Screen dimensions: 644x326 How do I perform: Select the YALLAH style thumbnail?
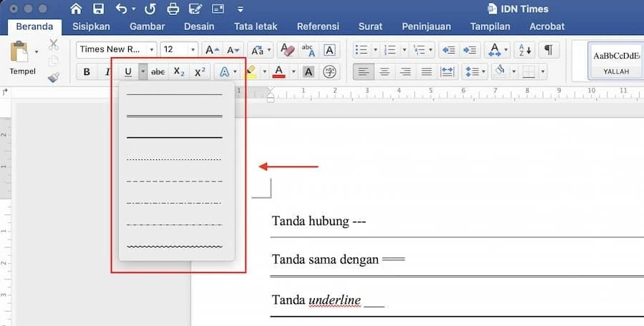[x=615, y=61]
